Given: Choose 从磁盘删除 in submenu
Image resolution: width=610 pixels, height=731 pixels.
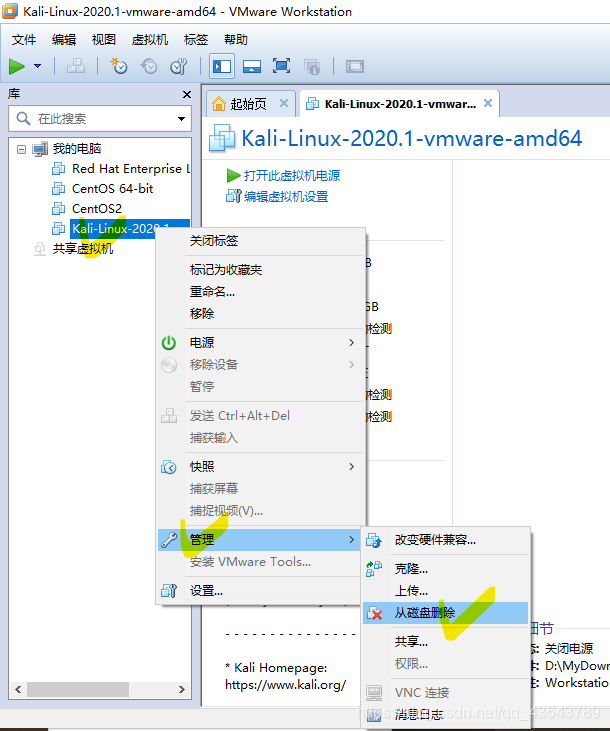Looking at the screenshot, I should click(x=425, y=613).
